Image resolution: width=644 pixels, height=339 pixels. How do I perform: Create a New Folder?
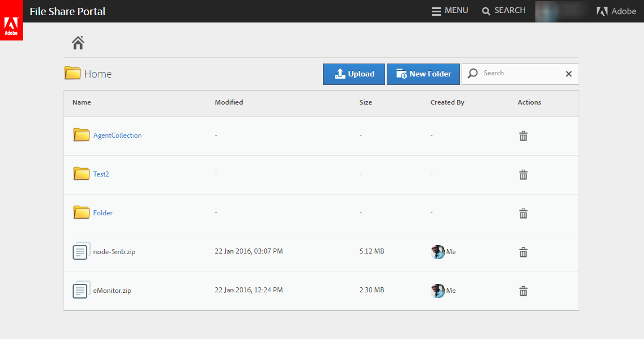pyautogui.click(x=423, y=74)
